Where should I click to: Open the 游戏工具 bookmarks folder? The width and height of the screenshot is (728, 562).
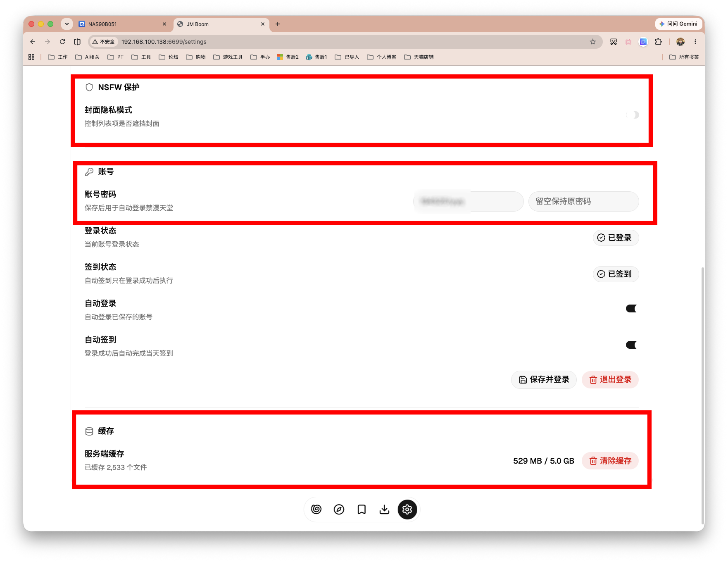coord(228,57)
